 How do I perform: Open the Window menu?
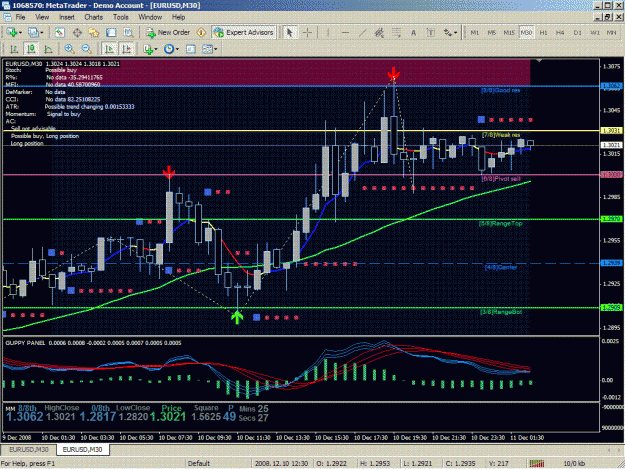coord(150,17)
